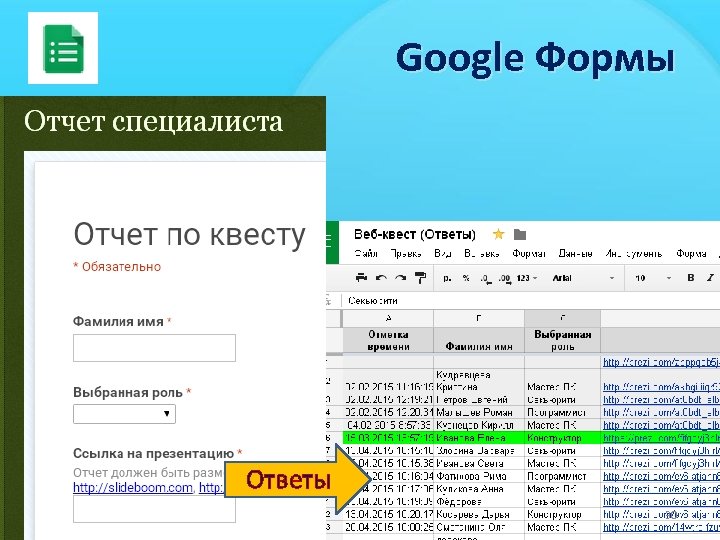
Task: Open the prezi link in Кудрявцева Кристина row
Action: pos(661,387)
